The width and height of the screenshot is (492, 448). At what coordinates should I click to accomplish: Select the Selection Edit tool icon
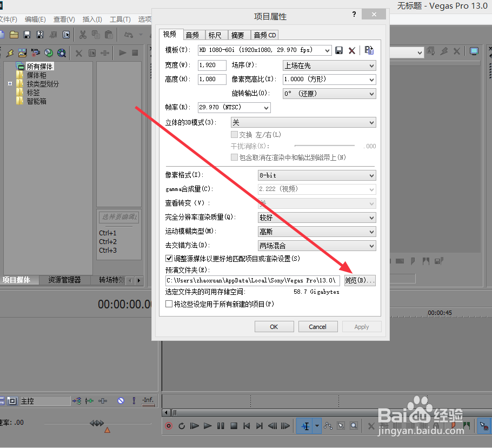pyautogui.click(x=341, y=426)
